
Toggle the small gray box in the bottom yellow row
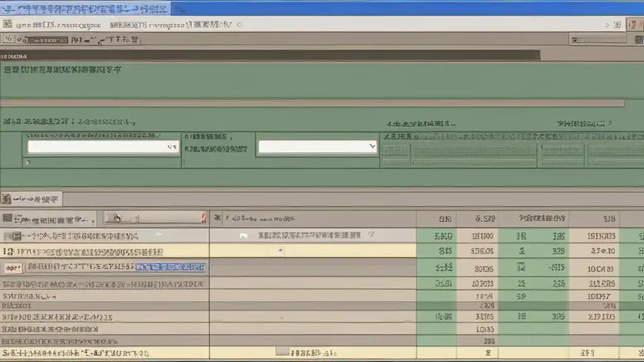coord(282,352)
